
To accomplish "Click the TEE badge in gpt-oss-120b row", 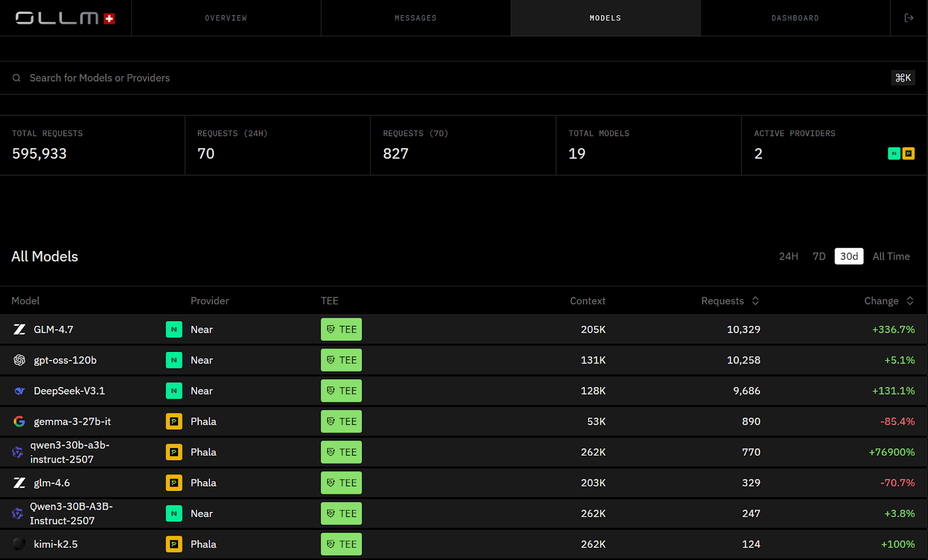I will [x=341, y=360].
